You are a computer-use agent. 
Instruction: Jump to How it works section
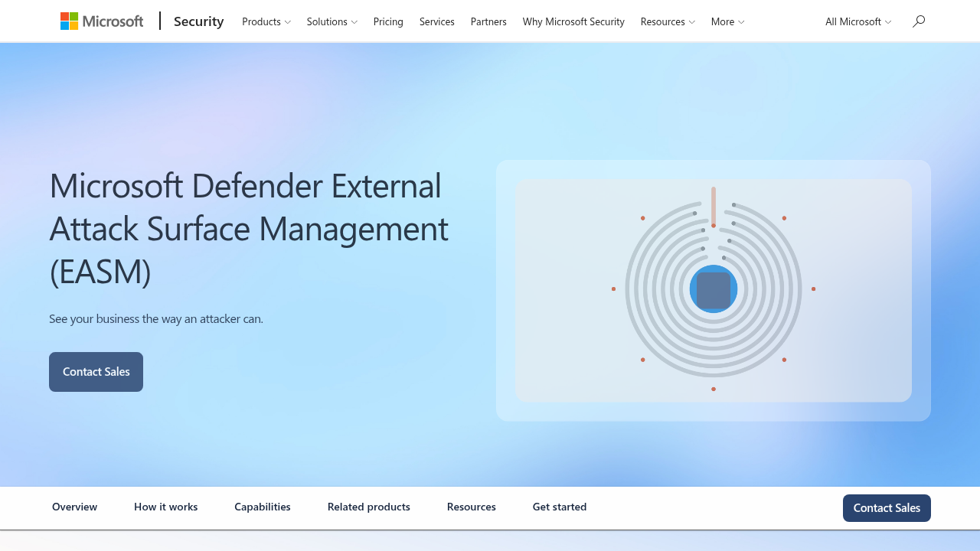click(165, 507)
